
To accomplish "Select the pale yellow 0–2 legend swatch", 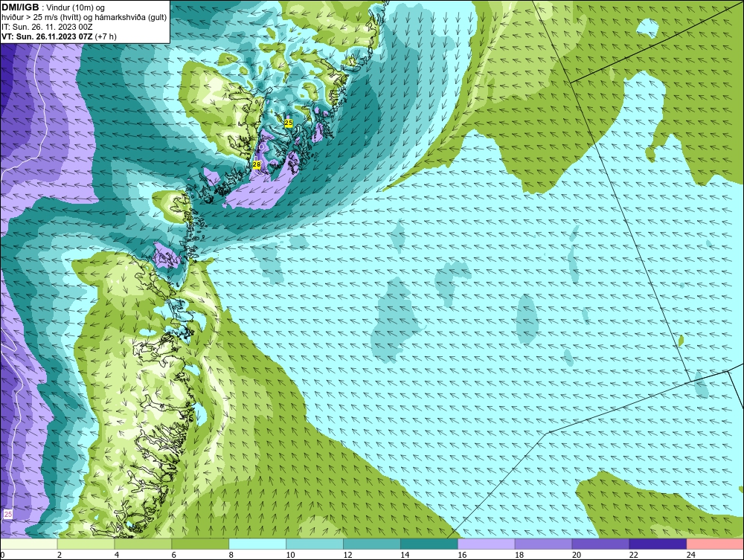I will pyautogui.click(x=29, y=544).
